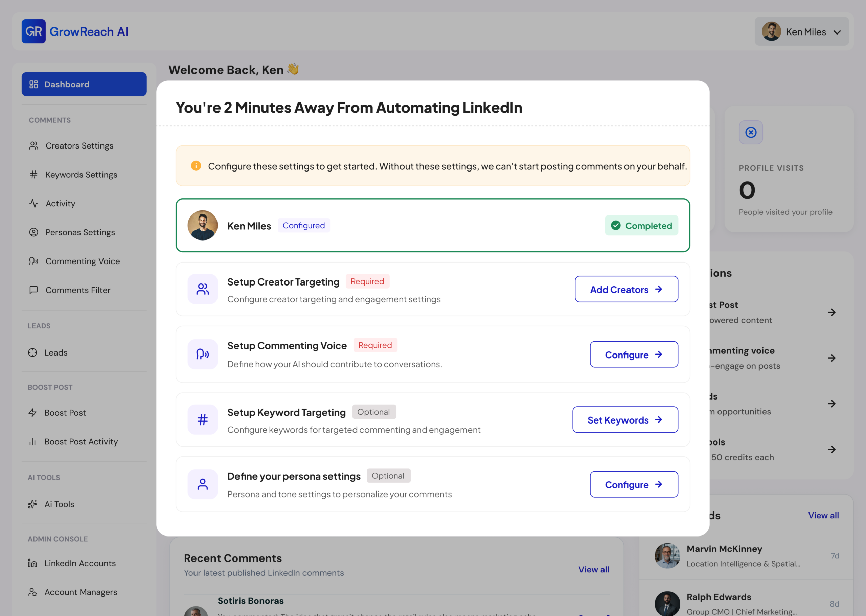Open Marvin McKinney lead entry
This screenshot has width=866, height=616.
click(746, 556)
